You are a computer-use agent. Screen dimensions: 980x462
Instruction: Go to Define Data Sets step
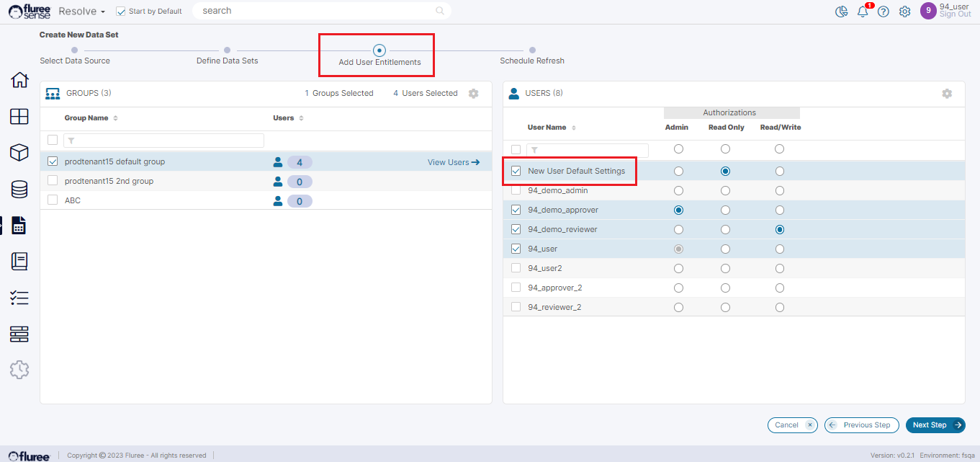pyautogui.click(x=227, y=50)
